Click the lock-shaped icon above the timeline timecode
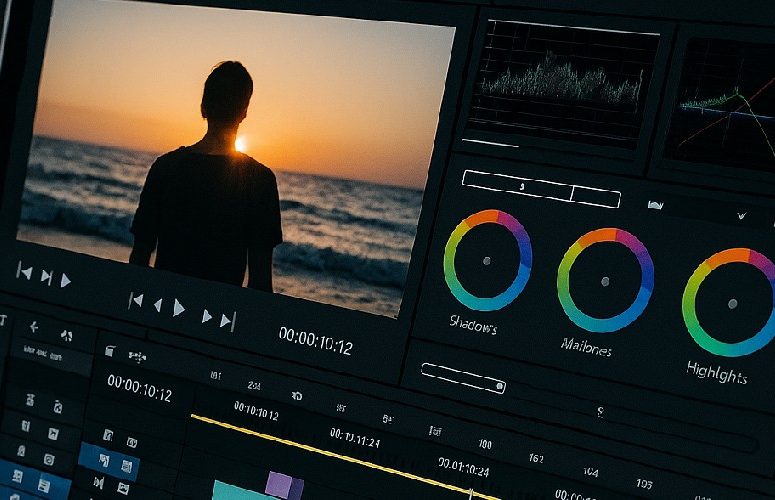The width and height of the screenshot is (775, 500). pyautogui.click(x=110, y=351)
